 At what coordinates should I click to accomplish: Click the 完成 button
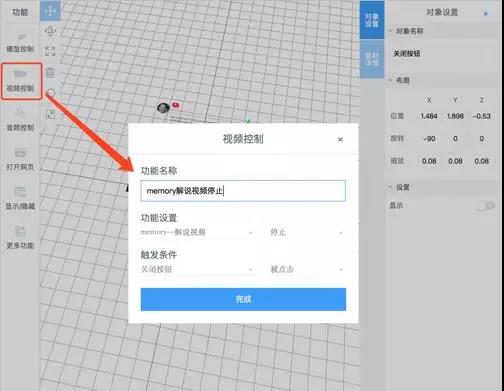243,299
